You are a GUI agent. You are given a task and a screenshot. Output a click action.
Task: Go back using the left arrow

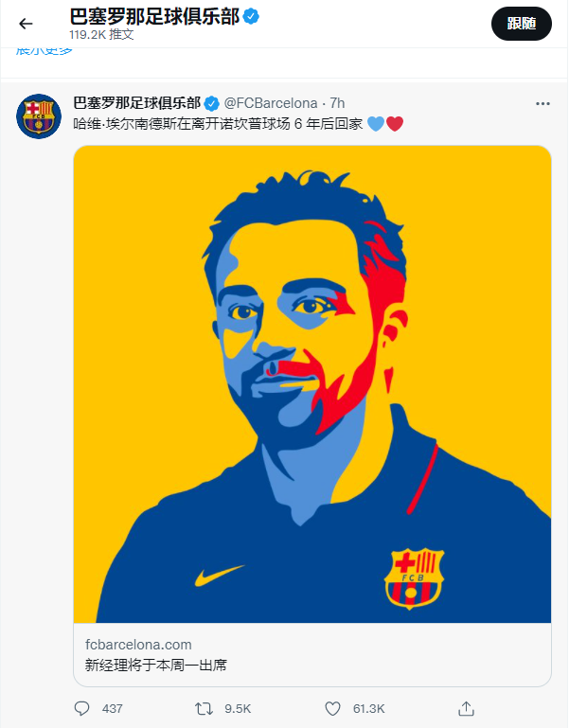26,24
